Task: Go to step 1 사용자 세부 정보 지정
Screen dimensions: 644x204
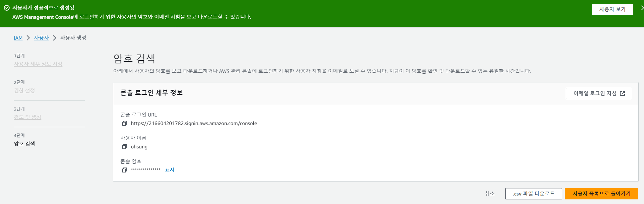Action: pyautogui.click(x=38, y=64)
